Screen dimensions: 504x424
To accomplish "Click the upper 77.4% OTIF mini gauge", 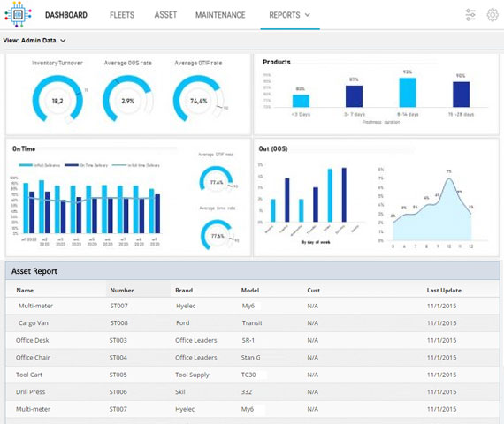I will [216, 179].
